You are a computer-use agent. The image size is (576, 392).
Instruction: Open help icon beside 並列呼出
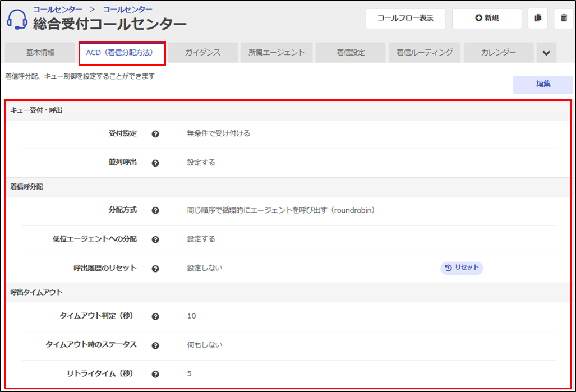[x=155, y=163]
